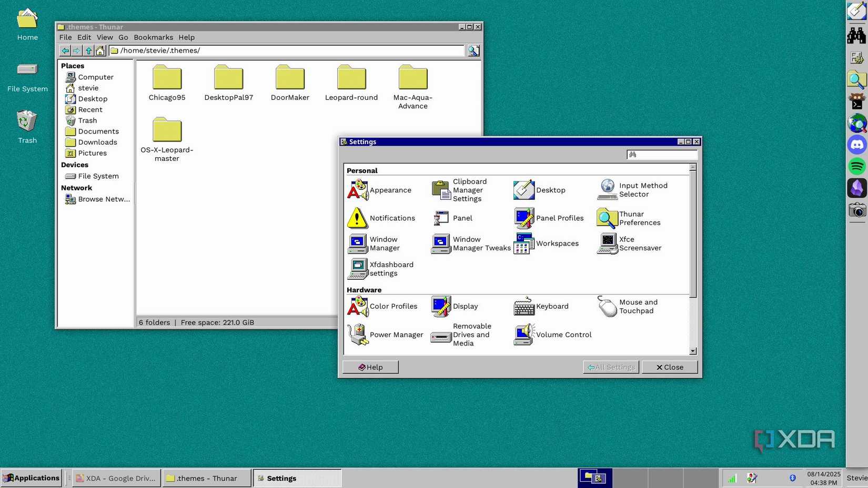Open the Applications menu on the taskbar
This screenshot has width=868, height=488.
tap(32, 477)
